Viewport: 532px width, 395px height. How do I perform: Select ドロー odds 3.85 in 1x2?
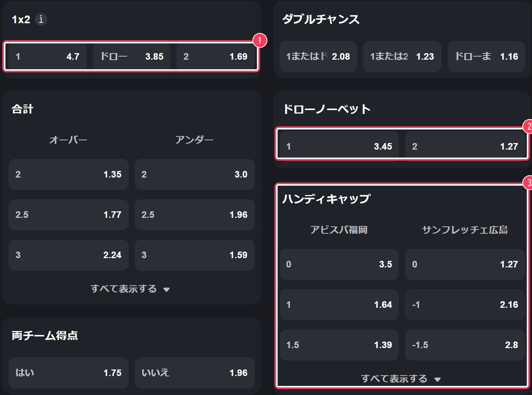(x=132, y=57)
